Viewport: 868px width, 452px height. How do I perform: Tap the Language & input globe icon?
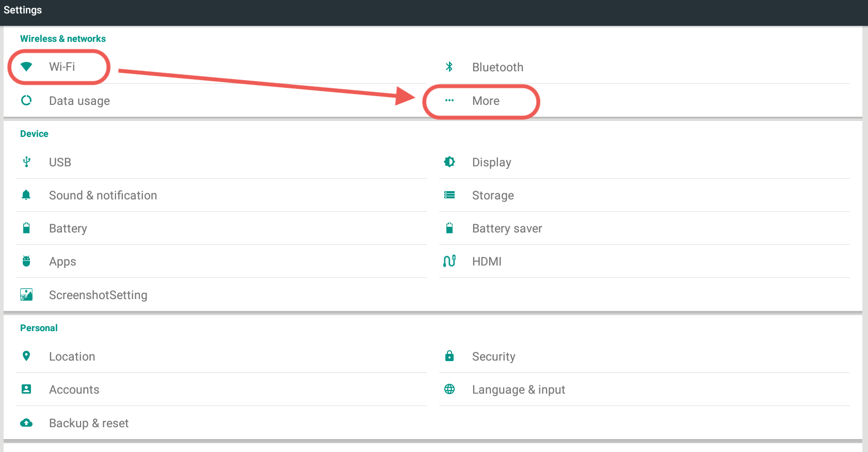(x=449, y=389)
